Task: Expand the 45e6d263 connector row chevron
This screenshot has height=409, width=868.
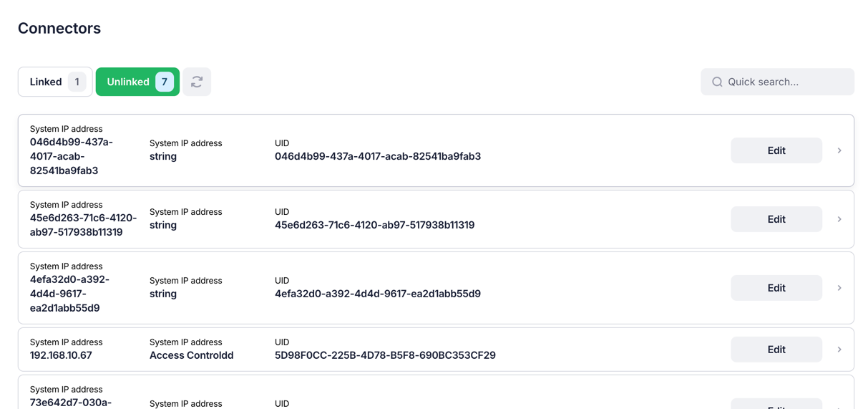Action: (x=839, y=219)
